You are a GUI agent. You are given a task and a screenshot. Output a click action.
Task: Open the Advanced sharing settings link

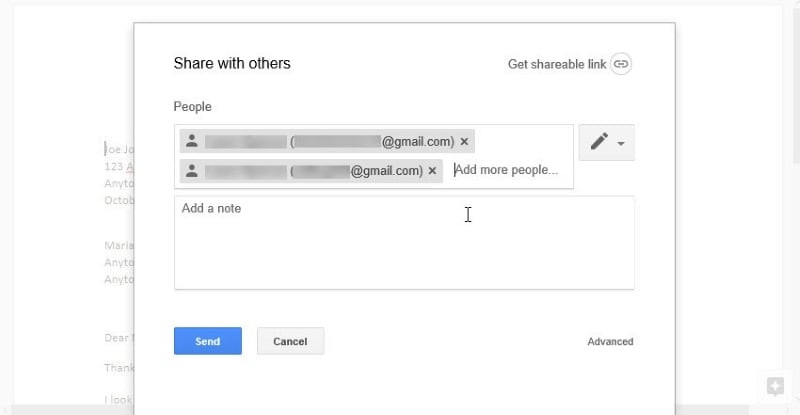pyautogui.click(x=610, y=341)
